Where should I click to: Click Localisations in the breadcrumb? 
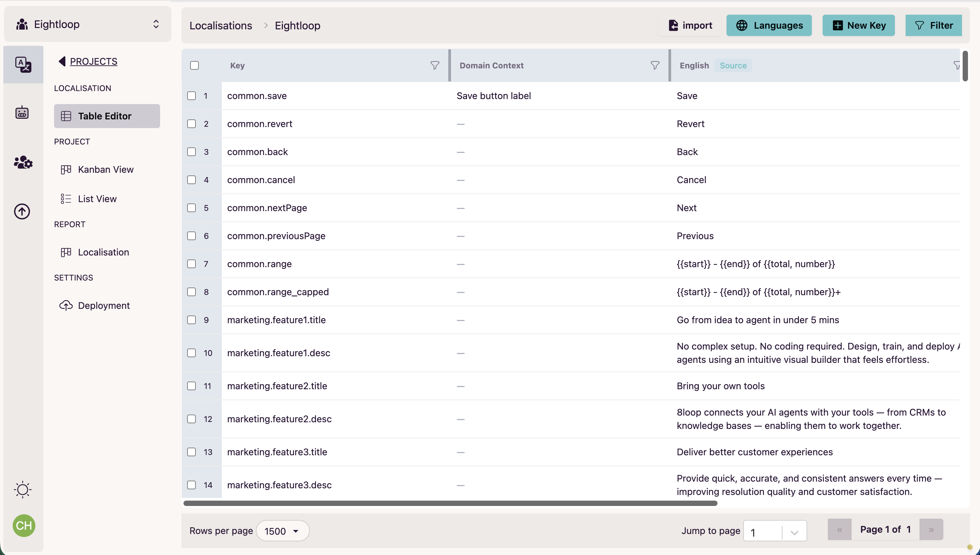coord(221,25)
